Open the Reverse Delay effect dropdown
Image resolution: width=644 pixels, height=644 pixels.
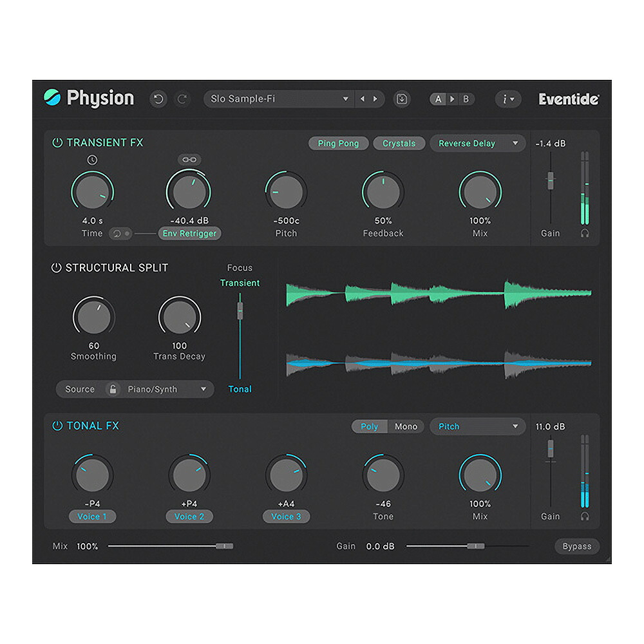[x=478, y=144]
